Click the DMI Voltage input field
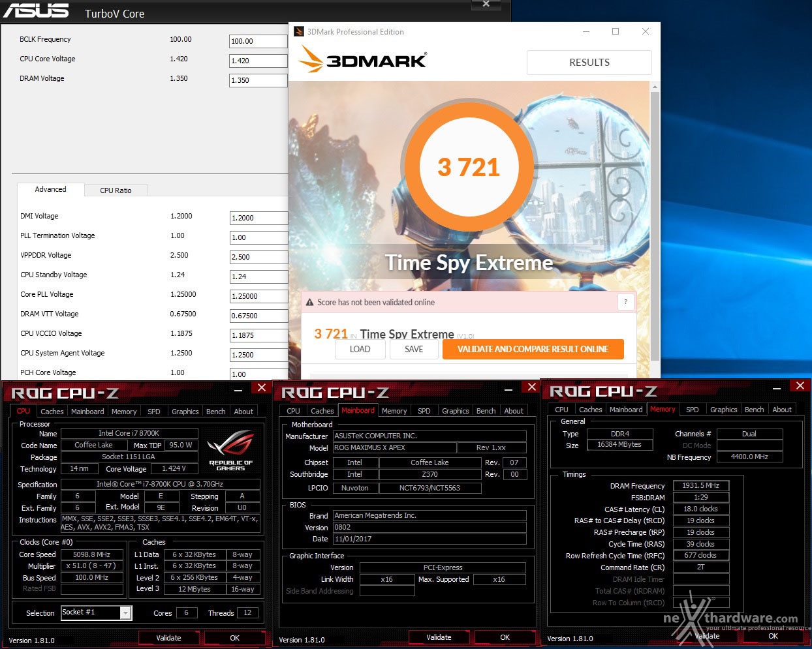This screenshot has width=812, height=649. 258,218
